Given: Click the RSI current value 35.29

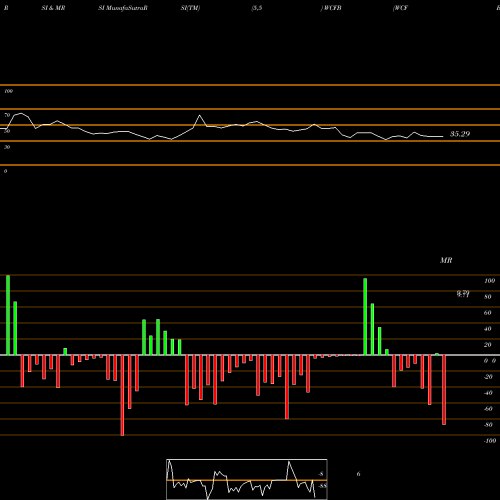Looking at the screenshot, I should 460,134.
